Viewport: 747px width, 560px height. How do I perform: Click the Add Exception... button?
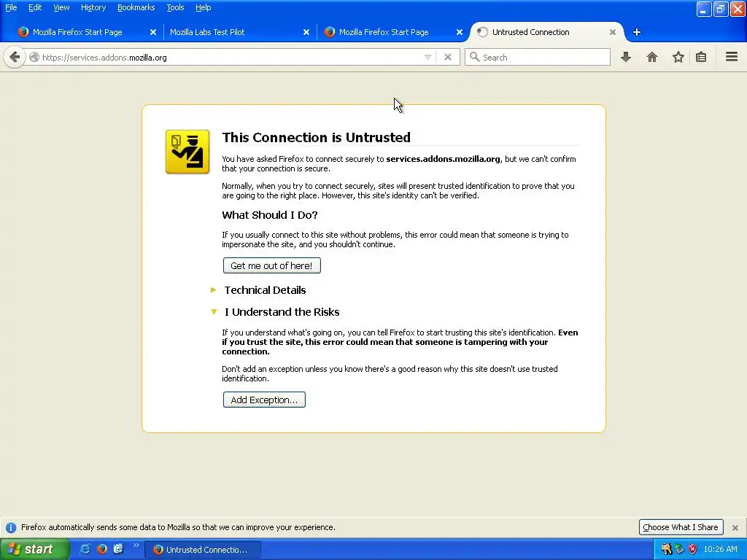point(264,400)
